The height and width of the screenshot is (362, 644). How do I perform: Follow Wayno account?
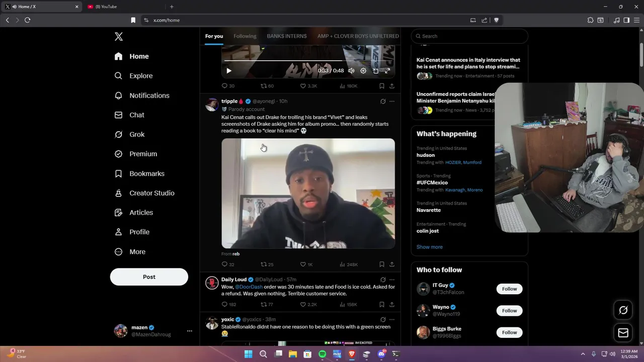(x=509, y=311)
